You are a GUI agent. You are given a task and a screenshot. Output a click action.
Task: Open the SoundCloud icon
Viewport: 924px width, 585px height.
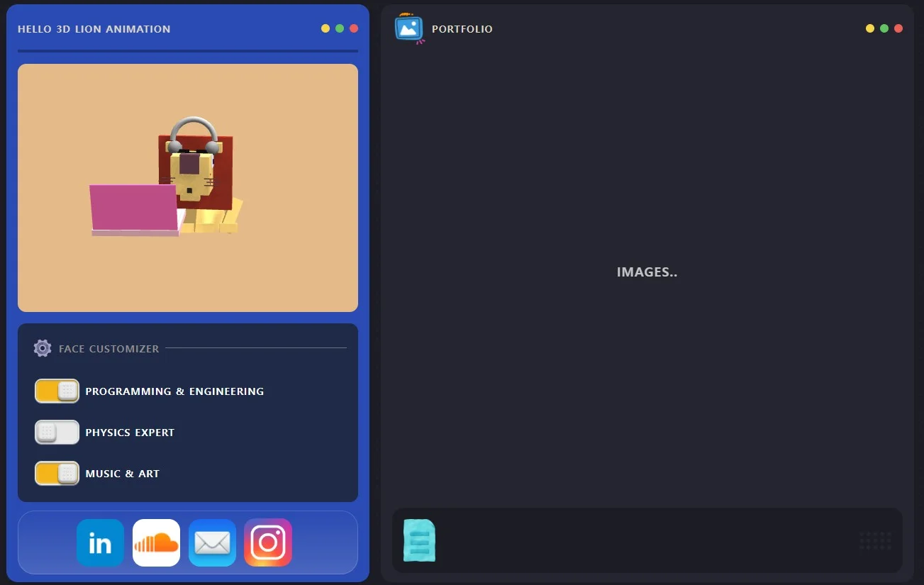tap(156, 543)
